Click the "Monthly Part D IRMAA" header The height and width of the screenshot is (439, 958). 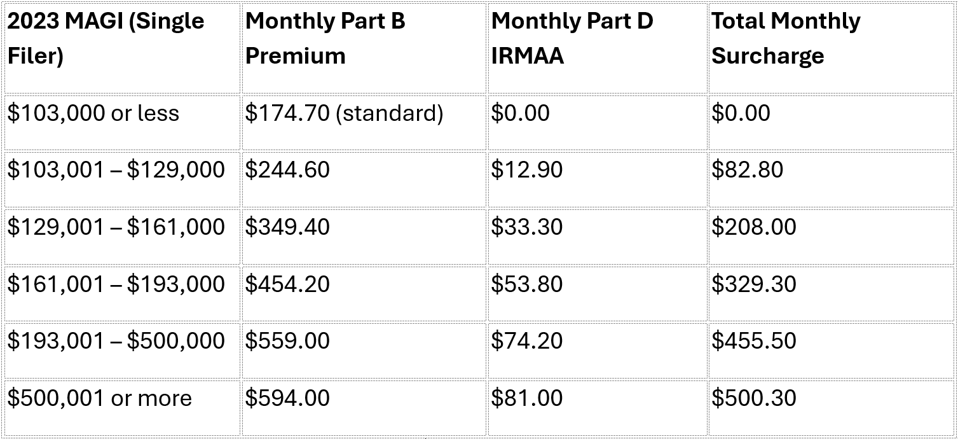point(571,38)
